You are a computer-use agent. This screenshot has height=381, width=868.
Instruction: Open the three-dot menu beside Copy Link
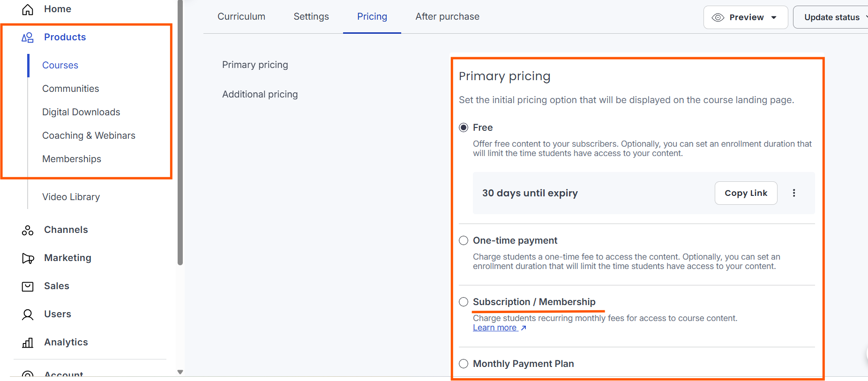(794, 193)
